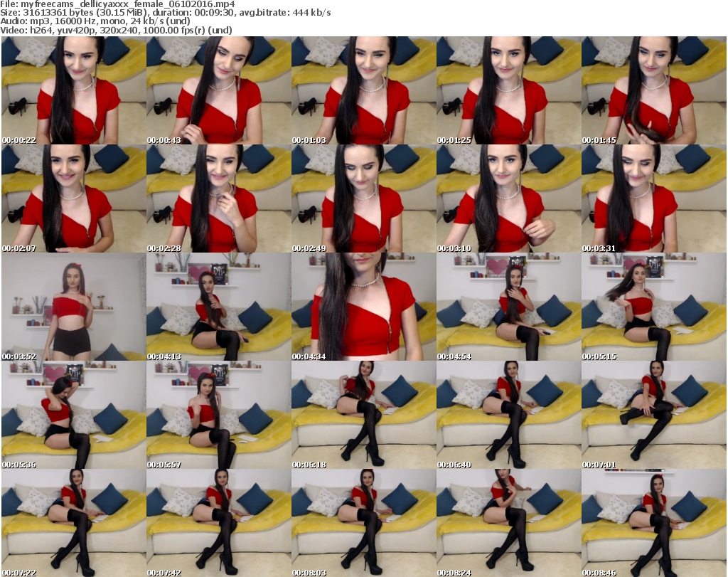Select the thumbnail stamped 00:01:25
The height and width of the screenshot is (577, 728).
tap(508, 90)
